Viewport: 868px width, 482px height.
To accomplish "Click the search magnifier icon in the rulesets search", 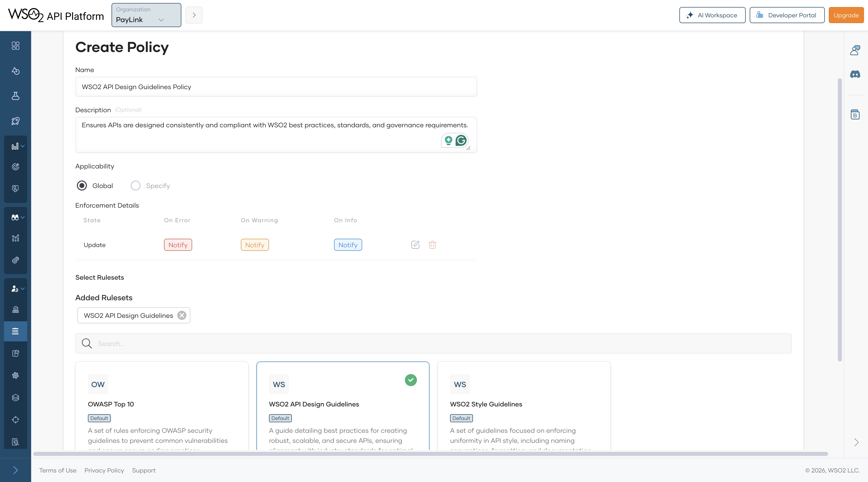I will [x=87, y=344].
